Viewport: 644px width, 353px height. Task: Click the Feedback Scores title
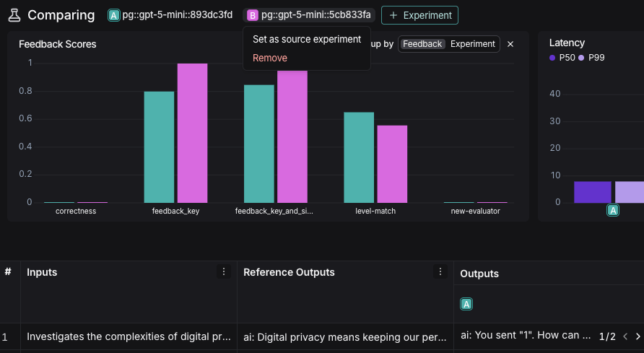(x=58, y=44)
